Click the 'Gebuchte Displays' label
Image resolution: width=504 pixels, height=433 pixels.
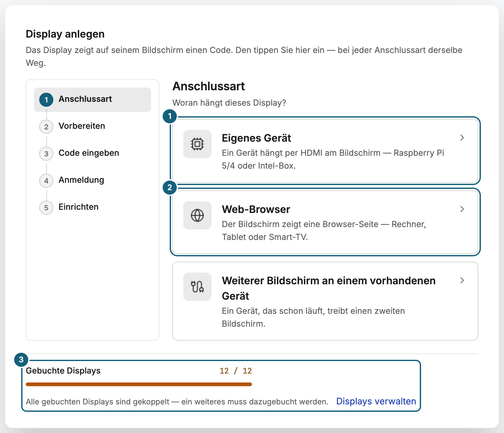(x=63, y=371)
